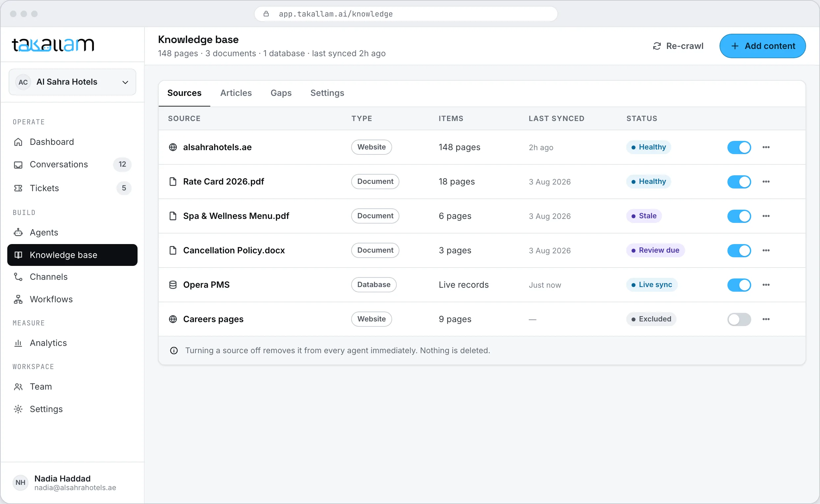Turn off the Rate Card 2026.pdf toggle
Viewport: 820px width, 504px height.
pyautogui.click(x=739, y=181)
